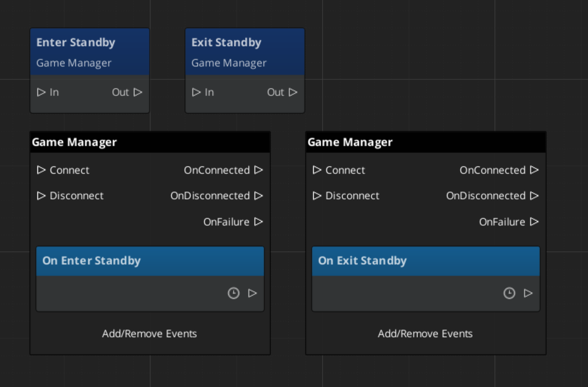Click OnFailure output port on right Game Manager

(x=534, y=221)
